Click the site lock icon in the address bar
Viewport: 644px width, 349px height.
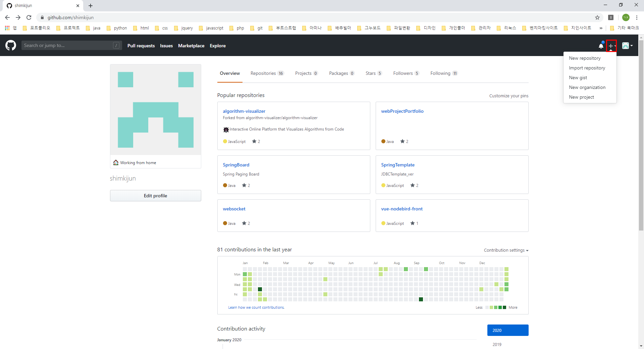pos(42,17)
